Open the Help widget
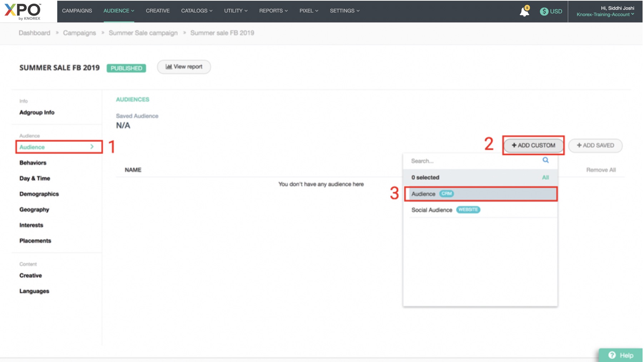The height and width of the screenshot is (362, 644). pos(620,355)
